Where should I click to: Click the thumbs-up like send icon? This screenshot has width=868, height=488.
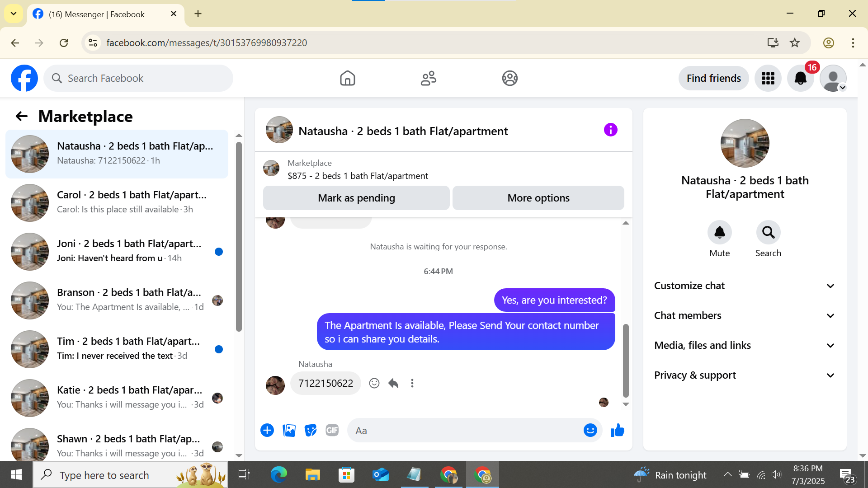[617, 431]
